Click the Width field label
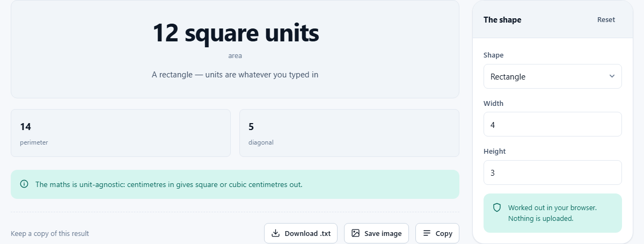The image size is (644, 244). [494, 103]
